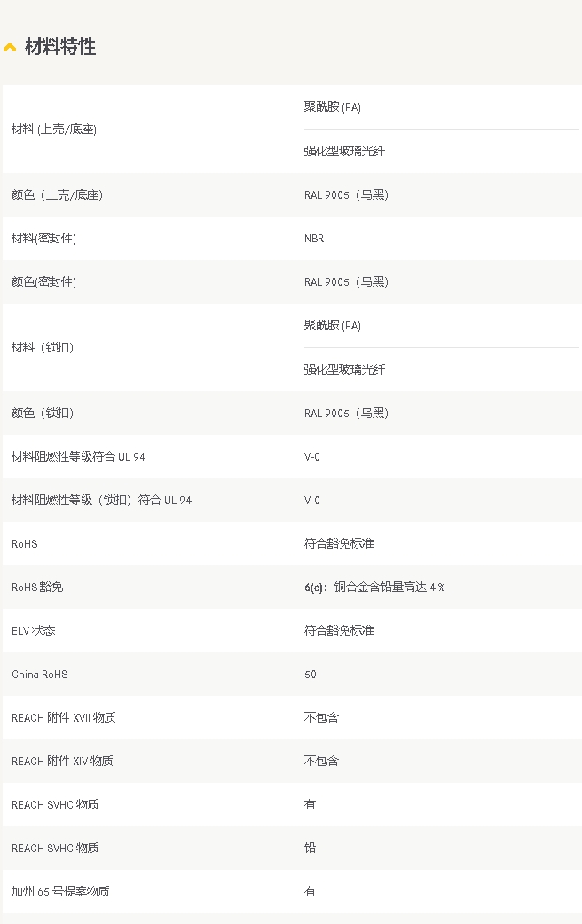This screenshot has width=582, height=924.
Task: Click the 材料（锁扣）row label
Action: [43, 348]
